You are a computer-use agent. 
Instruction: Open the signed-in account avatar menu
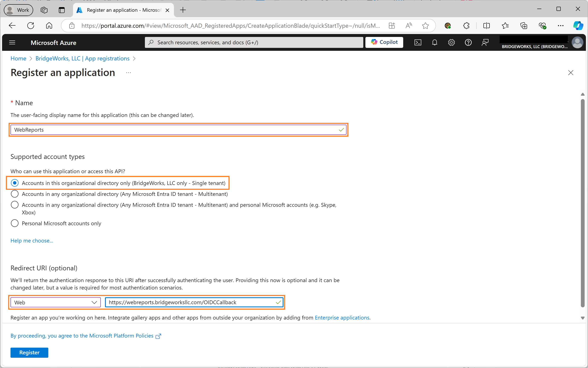577,42
